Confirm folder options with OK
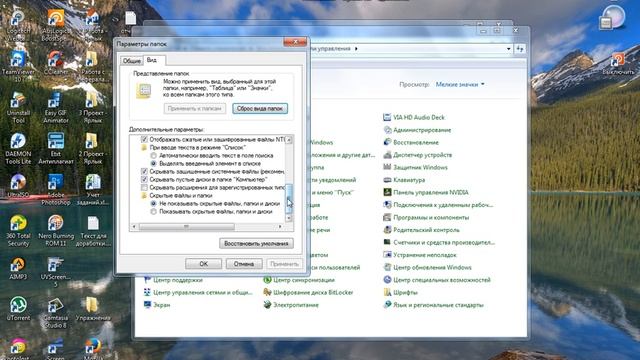 [203, 264]
